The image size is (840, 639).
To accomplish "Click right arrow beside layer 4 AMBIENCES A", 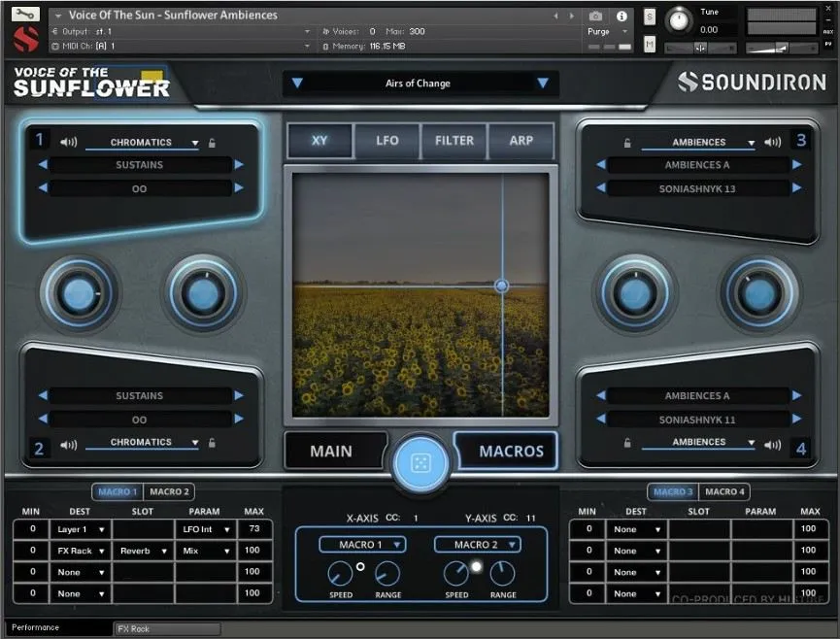I will point(796,395).
